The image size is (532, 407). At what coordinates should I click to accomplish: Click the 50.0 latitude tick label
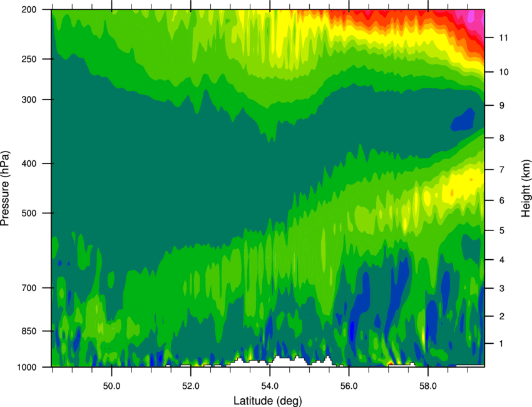(111, 386)
